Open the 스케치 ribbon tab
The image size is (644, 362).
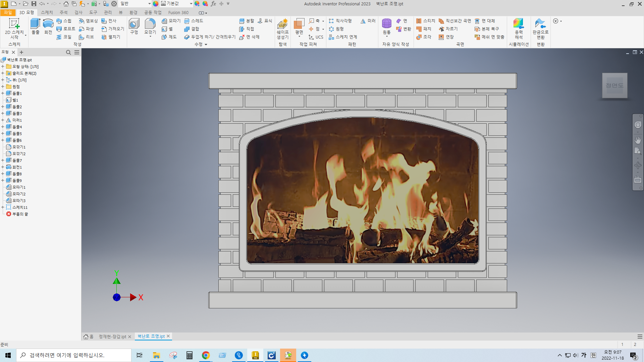click(x=47, y=12)
